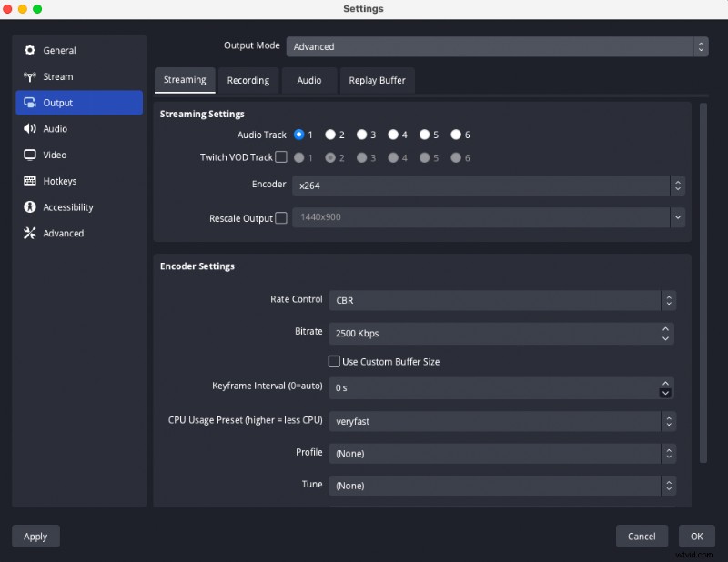The image size is (728, 562).
Task: Enable the Twitch VOD Track checkbox
Action: (283, 156)
